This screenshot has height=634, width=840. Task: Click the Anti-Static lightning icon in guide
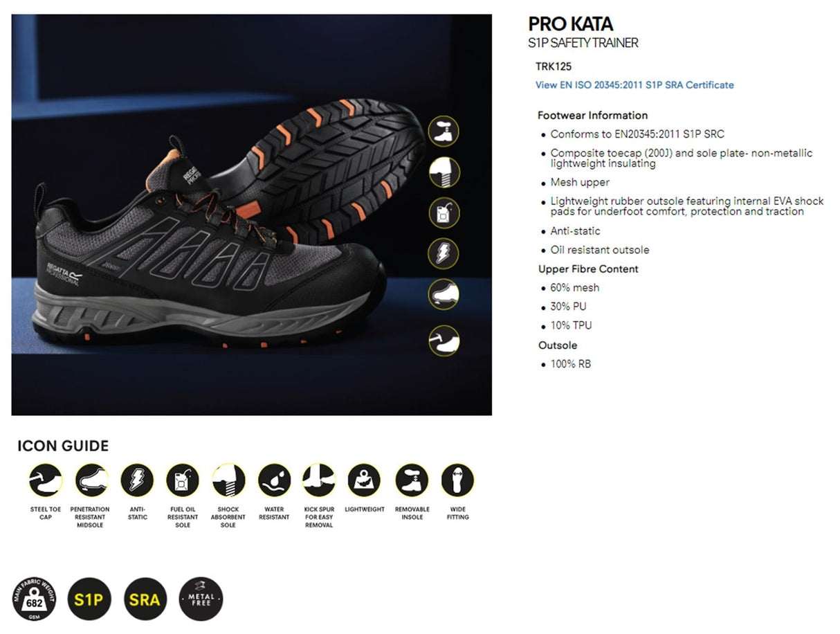tap(137, 480)
